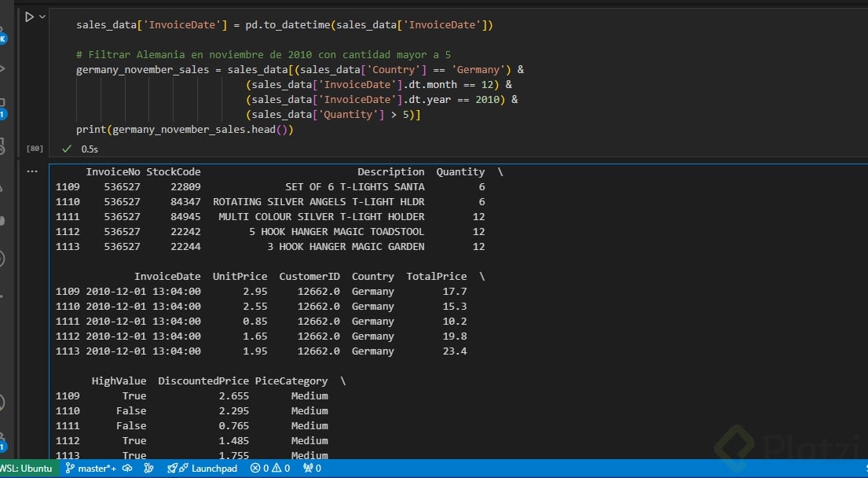Open the forwarded ports antenna icon
868x478 pixels.
[x=308, y=469]
